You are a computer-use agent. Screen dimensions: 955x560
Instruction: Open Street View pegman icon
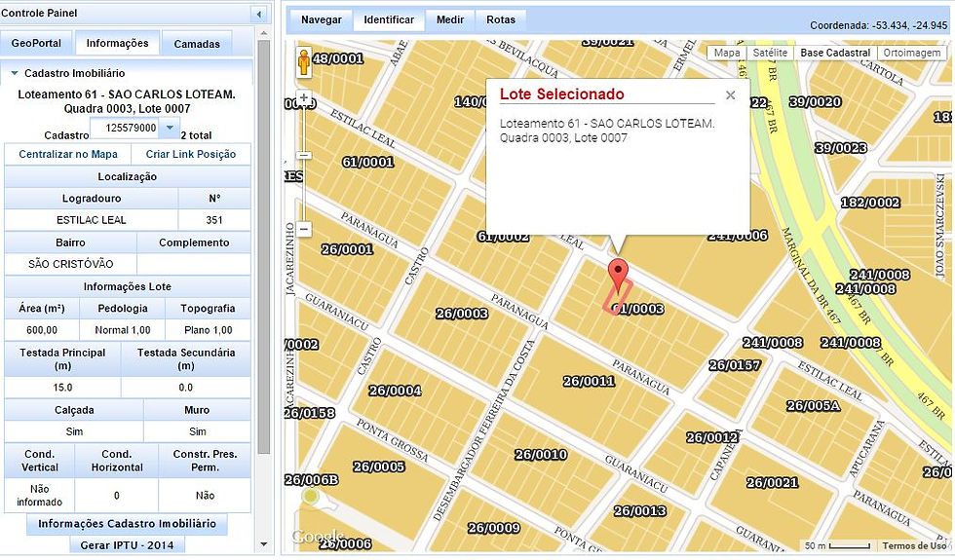click(303, 62)
